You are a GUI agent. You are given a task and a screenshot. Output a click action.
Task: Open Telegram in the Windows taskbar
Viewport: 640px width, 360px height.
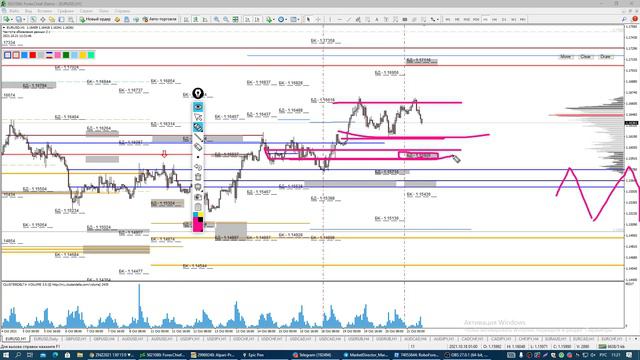(x=314, y=355)
